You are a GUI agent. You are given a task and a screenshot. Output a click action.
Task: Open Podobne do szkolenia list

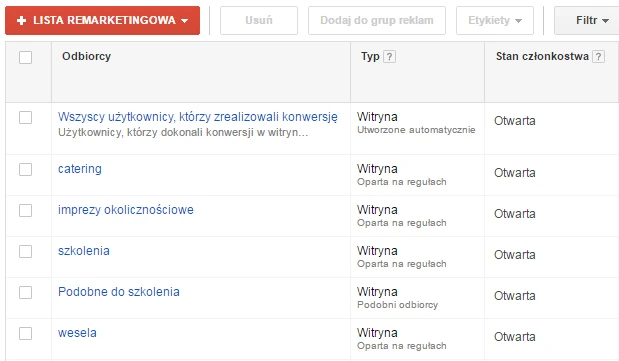click(119, 292)
